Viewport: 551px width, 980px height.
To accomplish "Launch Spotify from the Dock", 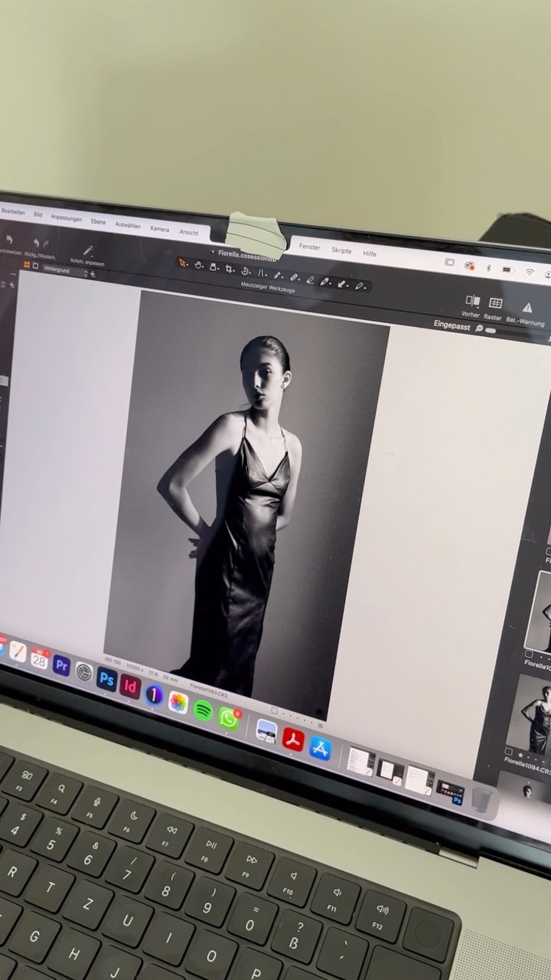I will point(203,709).
